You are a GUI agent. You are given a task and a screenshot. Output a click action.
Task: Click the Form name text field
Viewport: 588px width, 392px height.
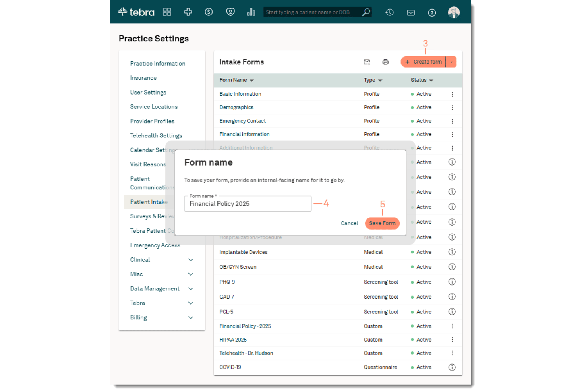248,204
